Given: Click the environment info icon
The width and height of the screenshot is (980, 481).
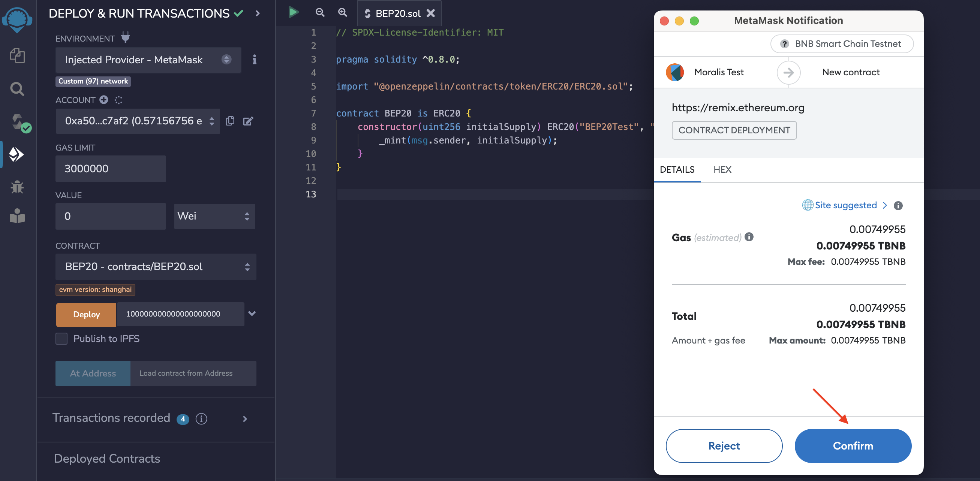Looking at the screenshot, I should [255, 59].
